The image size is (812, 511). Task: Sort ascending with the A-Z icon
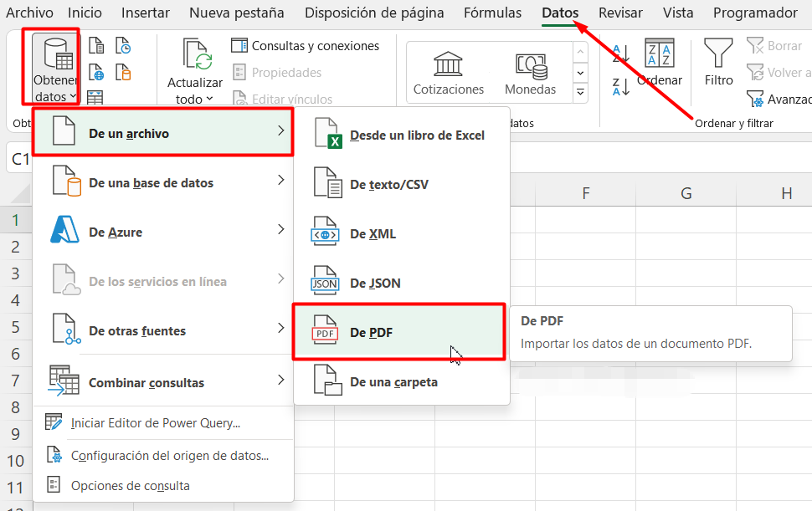(620, 52)
